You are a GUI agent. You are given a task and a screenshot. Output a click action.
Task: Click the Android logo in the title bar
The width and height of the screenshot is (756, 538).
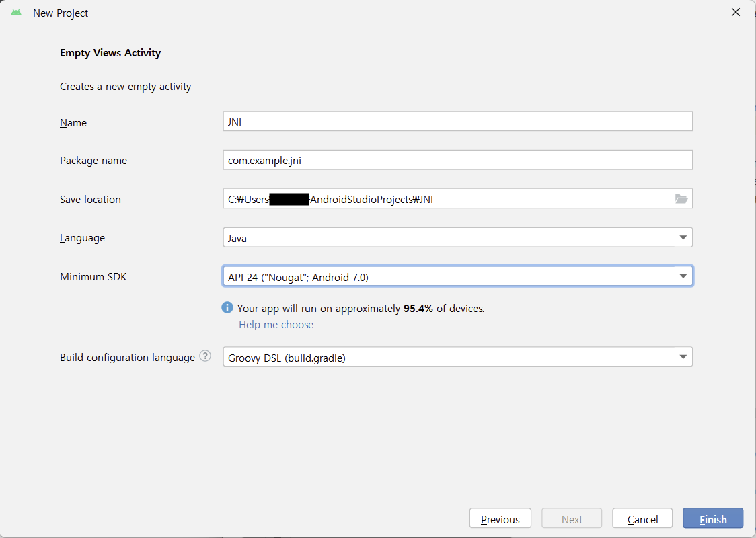(x=16, y=13)
